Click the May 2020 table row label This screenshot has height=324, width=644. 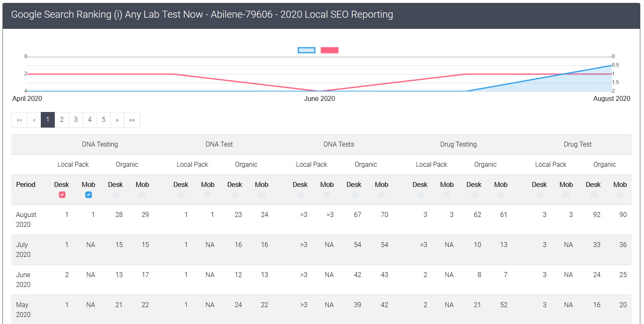(x=23, y=310)
